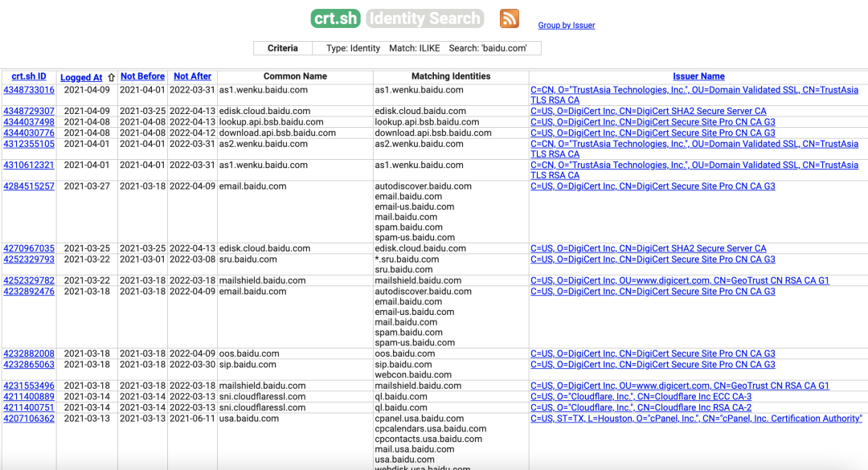Click the crt.sh logo
The height and width of the screenshot is (470, 868).
point(335,18)
